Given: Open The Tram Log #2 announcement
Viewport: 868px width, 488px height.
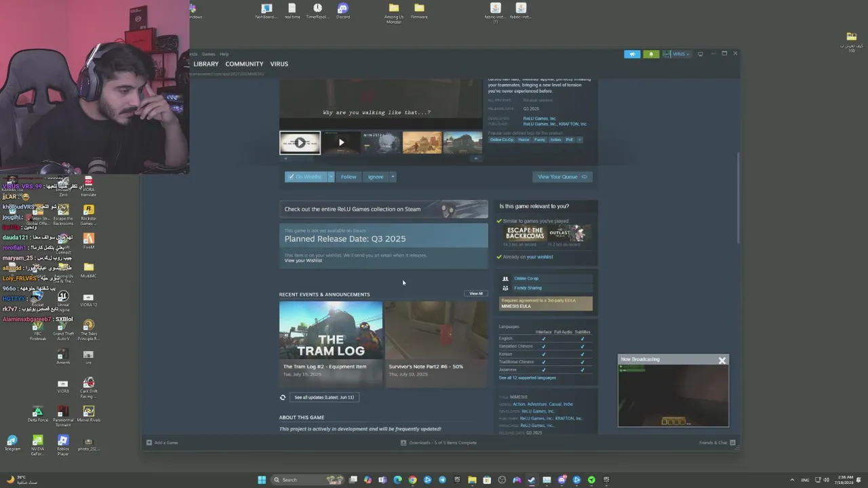Looking at the screenshot, I should tap(331, 344).
